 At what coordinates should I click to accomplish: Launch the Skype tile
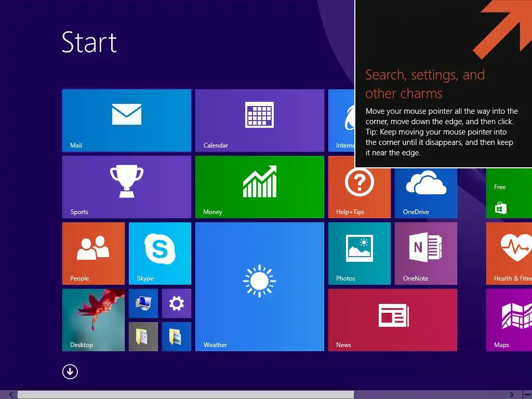click(x=160, y=254)
